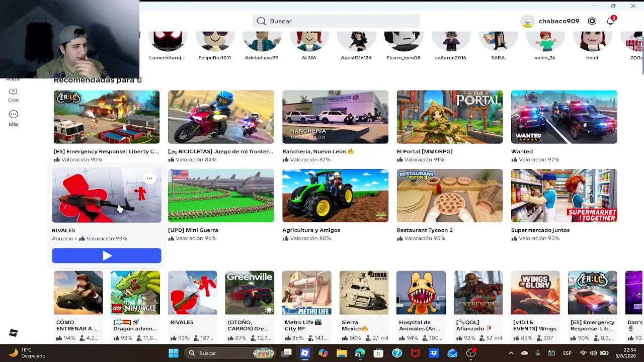Open El Portal MMORPG thumbnail
The height and width of the screenshot is (362, 644).
(x=449, y=117)
